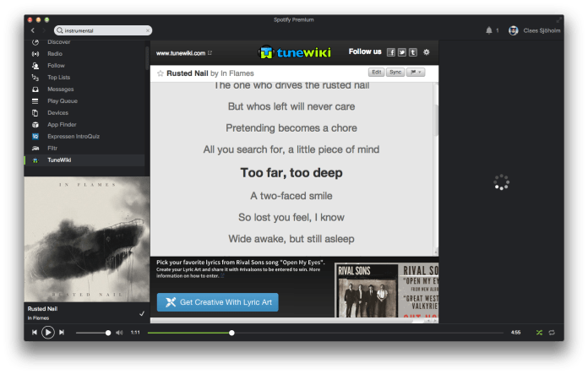The width and height of the screenshot is (588, 374).
Task: Select the Filtr label in sidebar
Action: (52, 148)
